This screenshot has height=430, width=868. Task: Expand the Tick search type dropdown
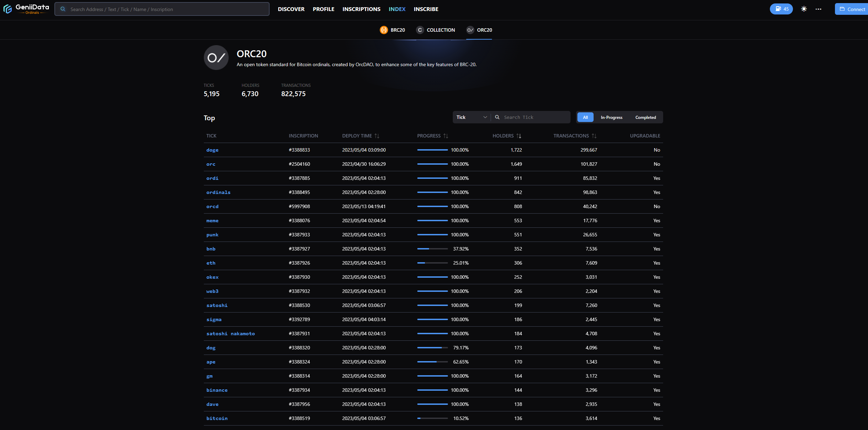point(471,117)
